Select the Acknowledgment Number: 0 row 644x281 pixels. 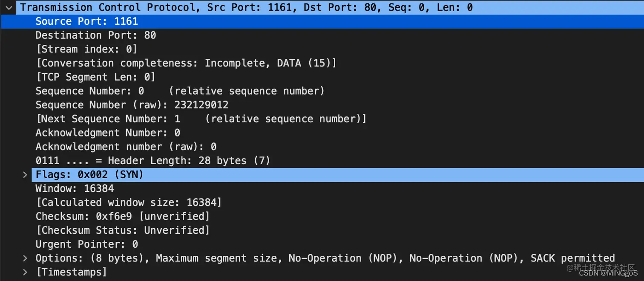tap(322, 133)
